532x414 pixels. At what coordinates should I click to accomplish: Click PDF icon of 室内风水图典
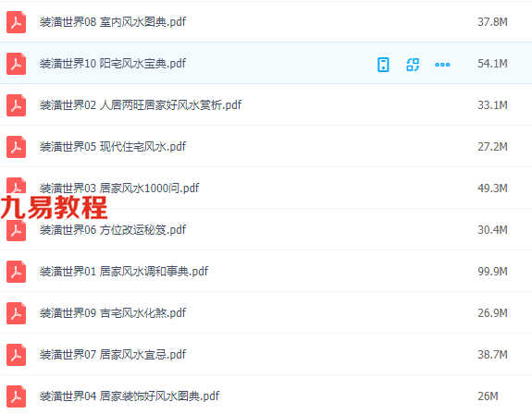[16, 22]
